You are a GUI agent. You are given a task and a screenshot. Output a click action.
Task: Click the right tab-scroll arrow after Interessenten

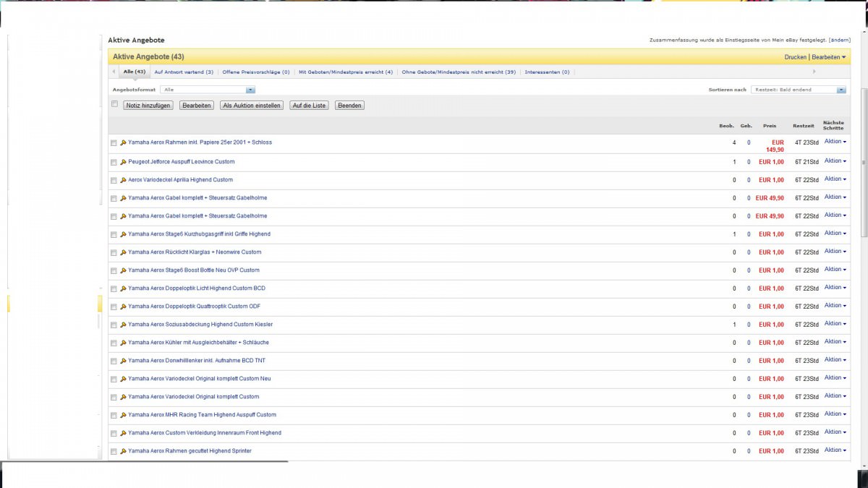pyautogui.click(x=814, y=72)
